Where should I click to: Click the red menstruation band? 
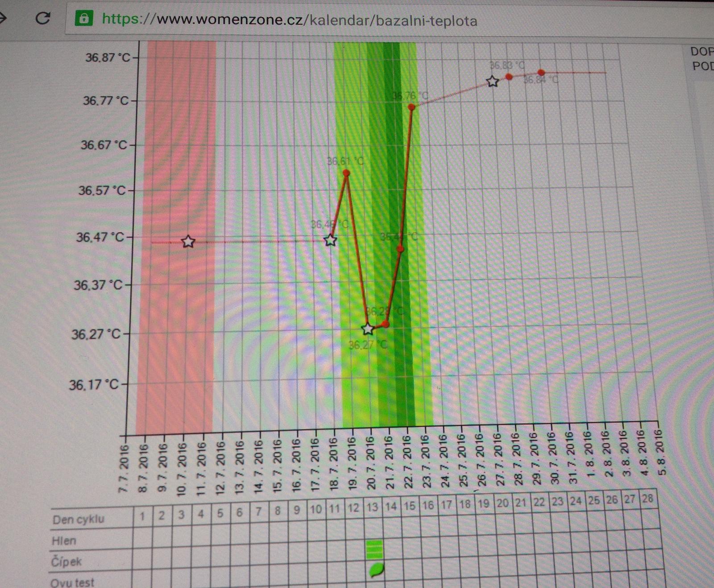176,335
